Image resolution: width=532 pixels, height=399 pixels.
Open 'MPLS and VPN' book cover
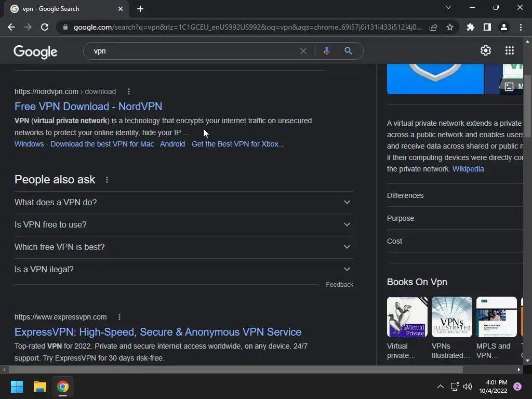pyautogui.click(x=496, y=317)
